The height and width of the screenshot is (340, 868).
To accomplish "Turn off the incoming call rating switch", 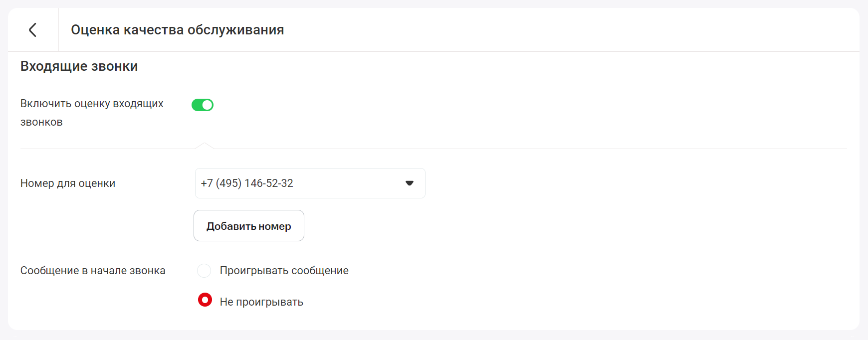I will click(x=203, y=105).
